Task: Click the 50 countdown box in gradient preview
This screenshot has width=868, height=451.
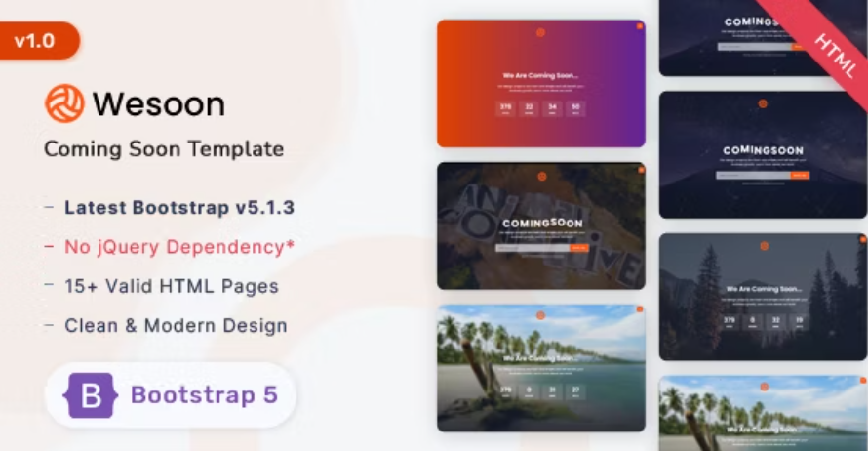Action: [x=575, y=108]
